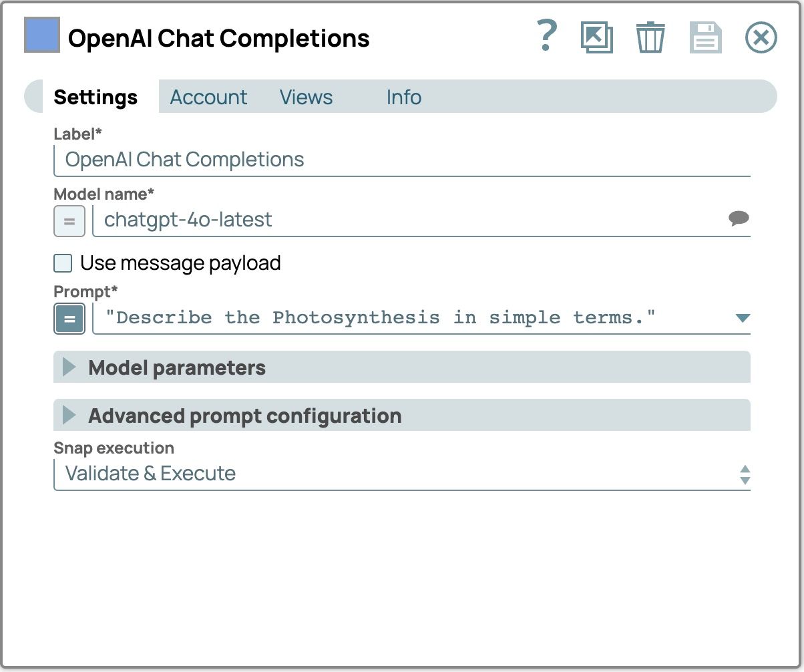Expand Advanced prompt configuration section
The width and height of the screenshot is (804, 672).
coord(69,415)
